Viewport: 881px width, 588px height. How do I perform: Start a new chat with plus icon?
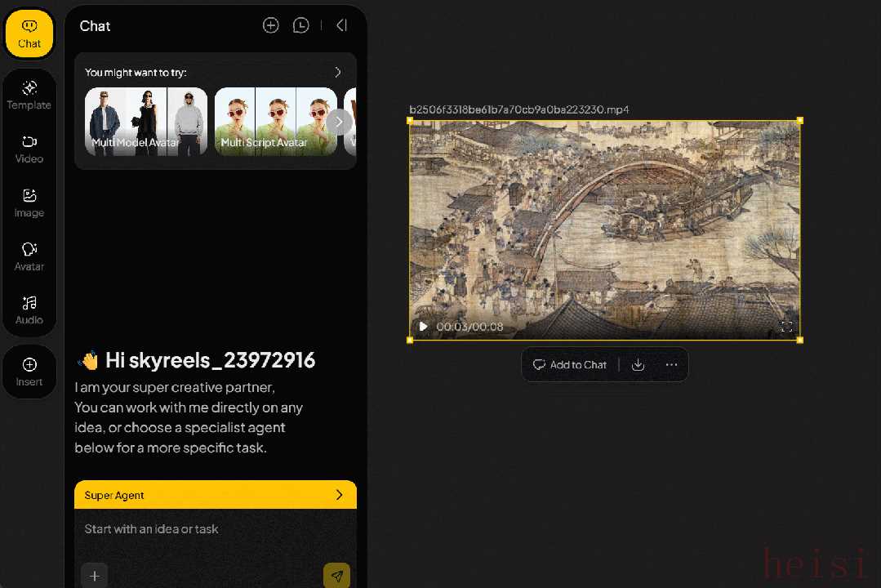pos(271,25)
